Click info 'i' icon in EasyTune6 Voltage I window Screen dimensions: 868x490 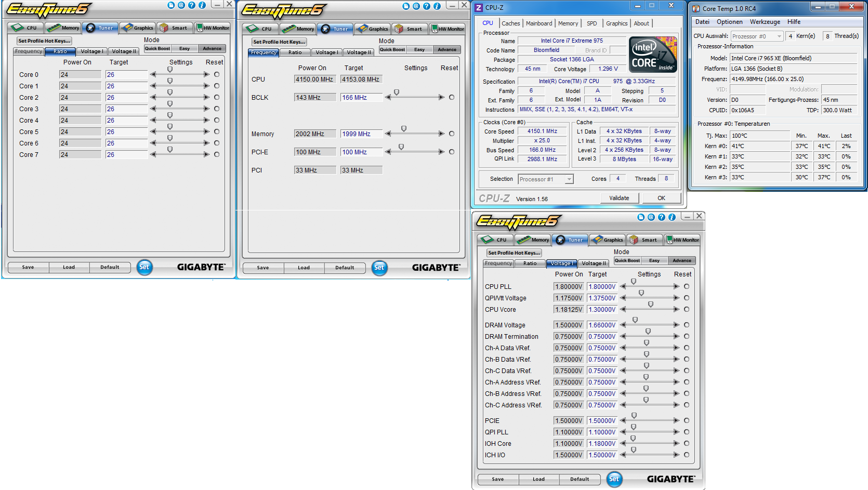pos(672,217)
